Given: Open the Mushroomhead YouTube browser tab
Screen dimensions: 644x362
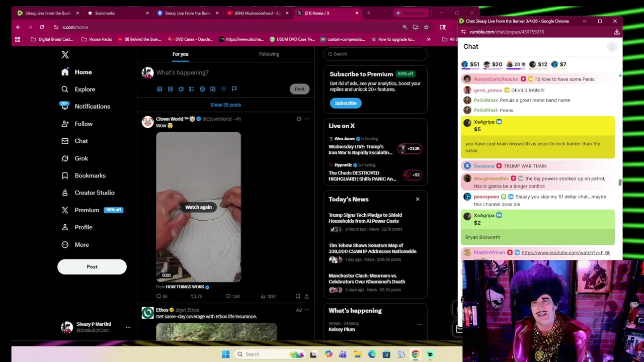Looking at the screenshot, I should click(259, 13).
